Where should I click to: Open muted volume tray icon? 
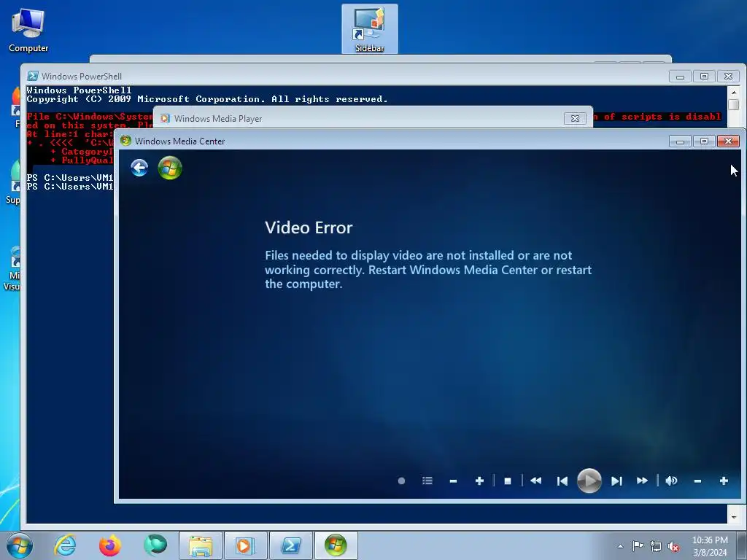pyautogui.click(x=673, y=547)
